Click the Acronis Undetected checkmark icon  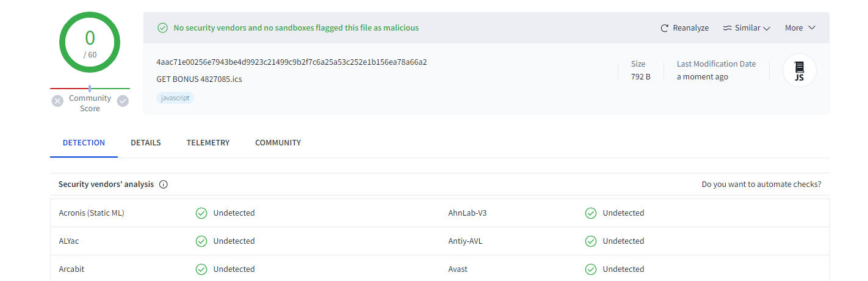[201, 213]
